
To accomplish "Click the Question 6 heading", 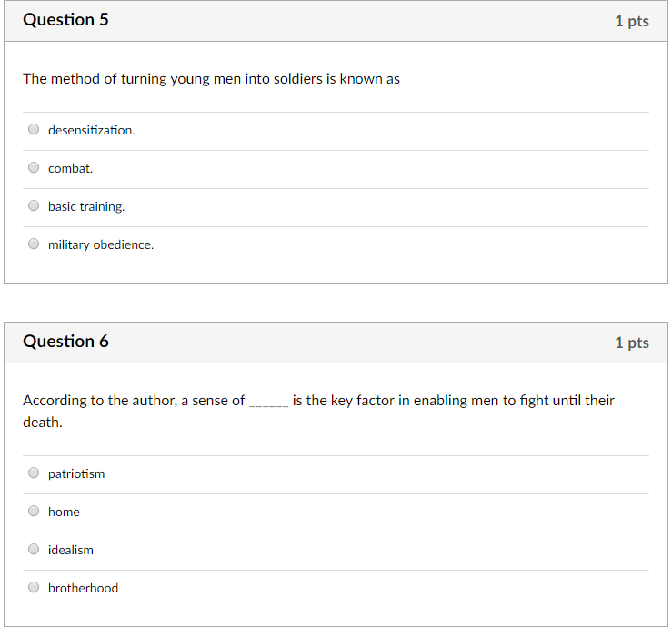I will [x=66, y=342].
